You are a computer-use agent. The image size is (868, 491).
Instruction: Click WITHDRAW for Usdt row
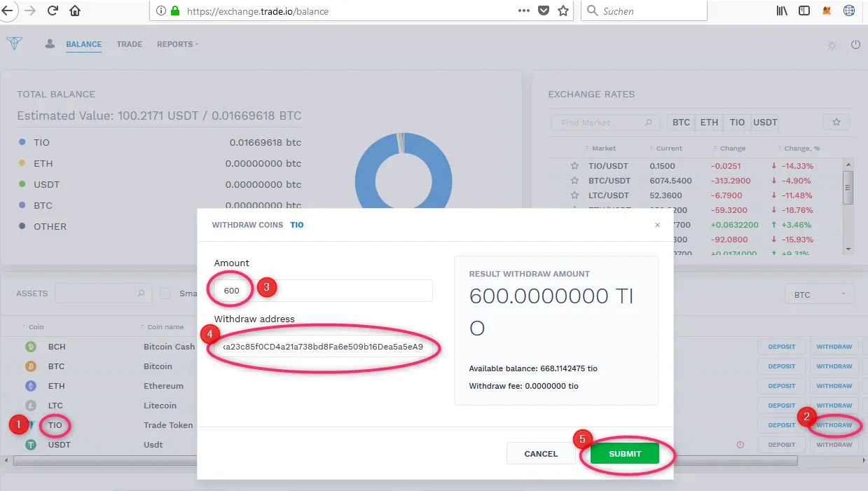[834, 445]
